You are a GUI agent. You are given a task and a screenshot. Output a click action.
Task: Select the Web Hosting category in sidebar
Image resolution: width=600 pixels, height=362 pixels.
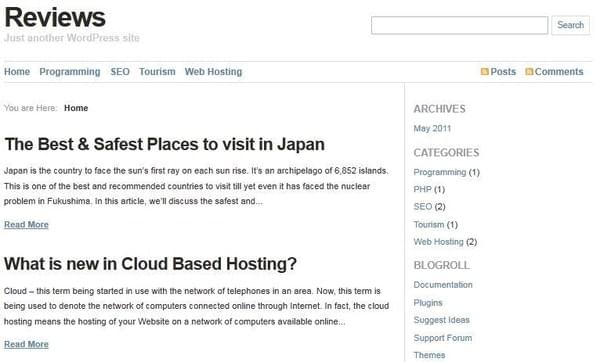pyautogui.click(x=439, y=242)
